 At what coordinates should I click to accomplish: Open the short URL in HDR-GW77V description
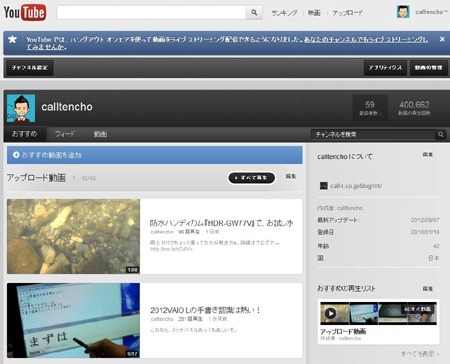click(x=171, y=249)
